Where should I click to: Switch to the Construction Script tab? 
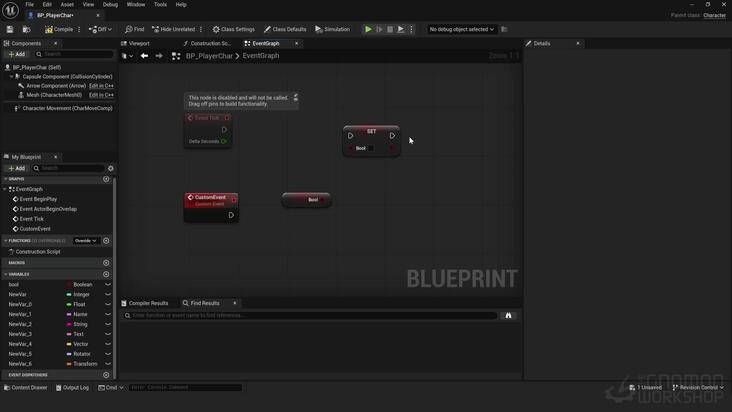coord(207,43)
